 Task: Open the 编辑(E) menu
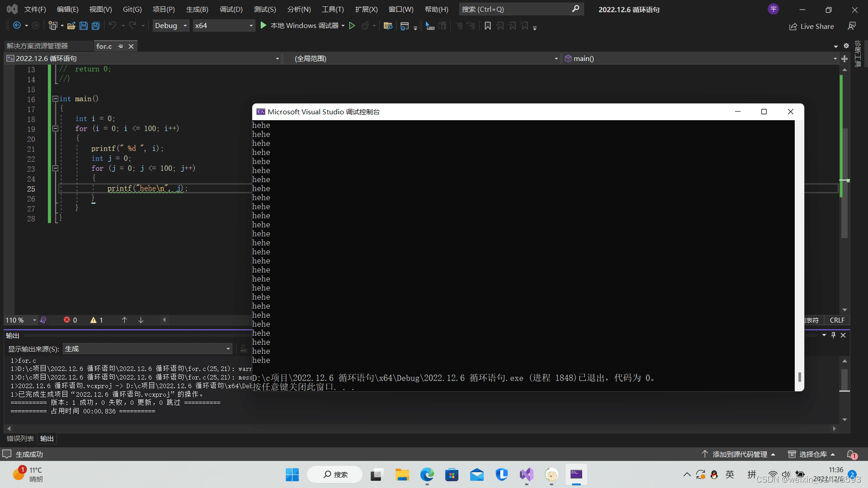click(68, 9)
